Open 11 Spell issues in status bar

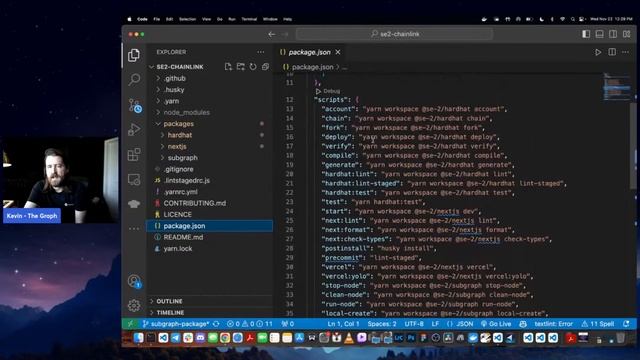click(598, 324)
